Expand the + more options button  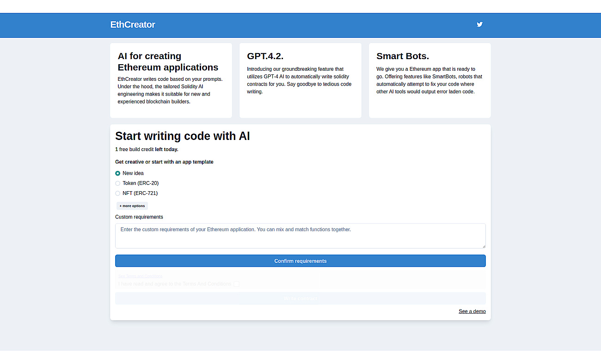coord(132,206)
